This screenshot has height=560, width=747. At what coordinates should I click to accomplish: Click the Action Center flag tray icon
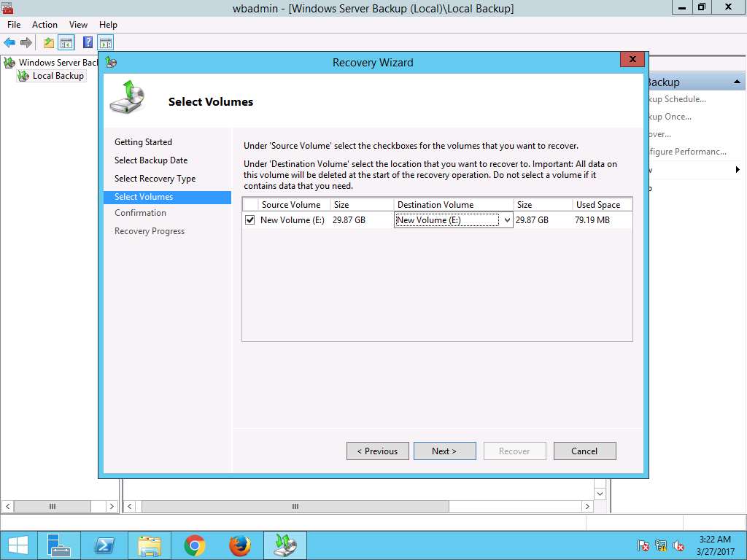[643, 545]
